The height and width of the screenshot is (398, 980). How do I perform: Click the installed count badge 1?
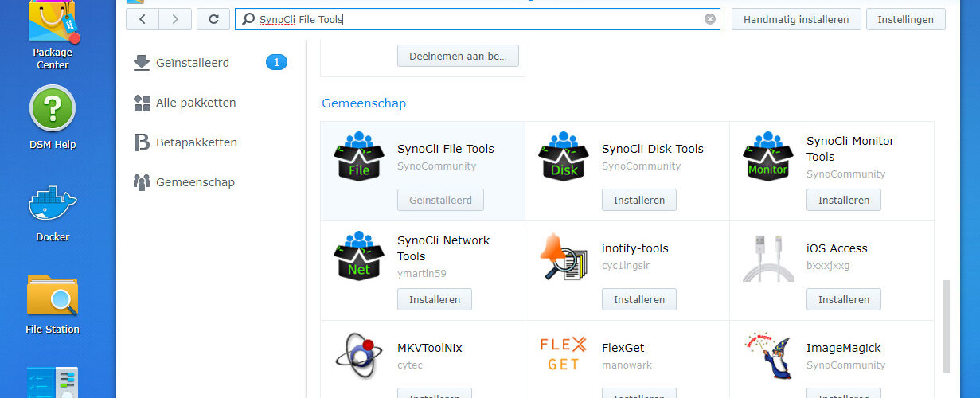tap(276, 62)
